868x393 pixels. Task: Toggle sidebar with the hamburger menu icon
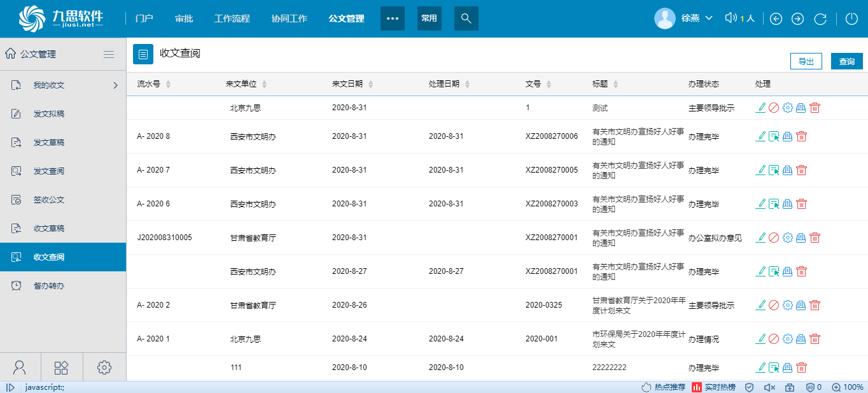coord(109,54)
